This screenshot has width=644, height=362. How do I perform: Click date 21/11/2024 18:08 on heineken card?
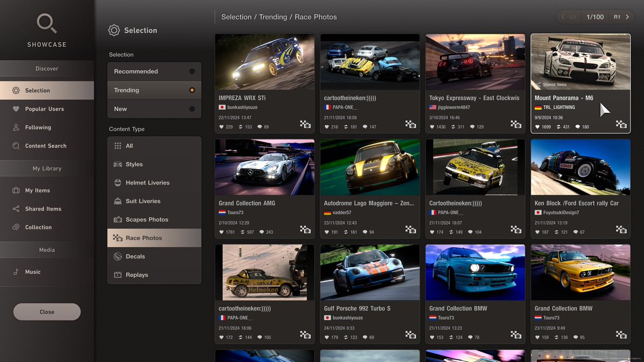pyautogui.click(x=340, y=117)
